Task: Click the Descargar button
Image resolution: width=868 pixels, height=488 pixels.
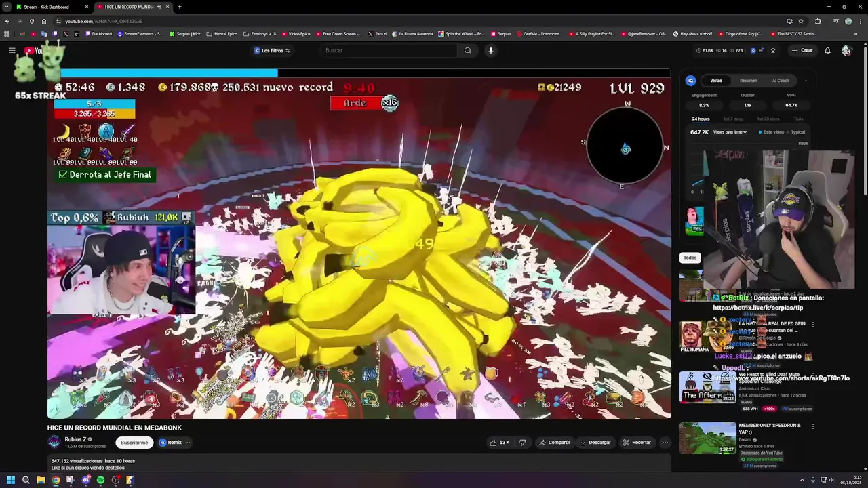Action: click(x=595, y=443)
